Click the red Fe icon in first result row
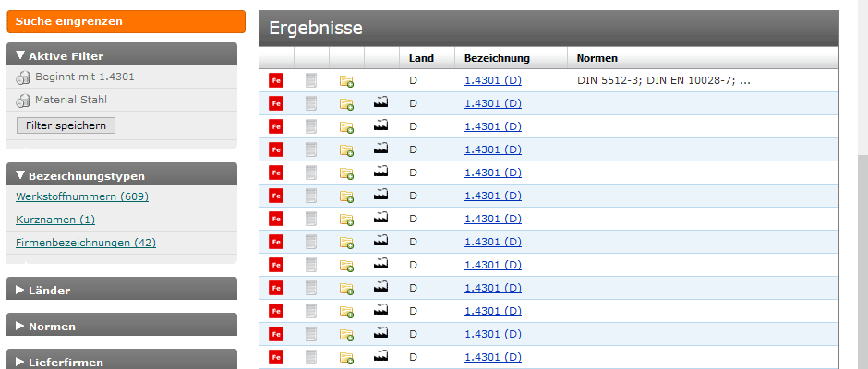 (x=275, y=80)
